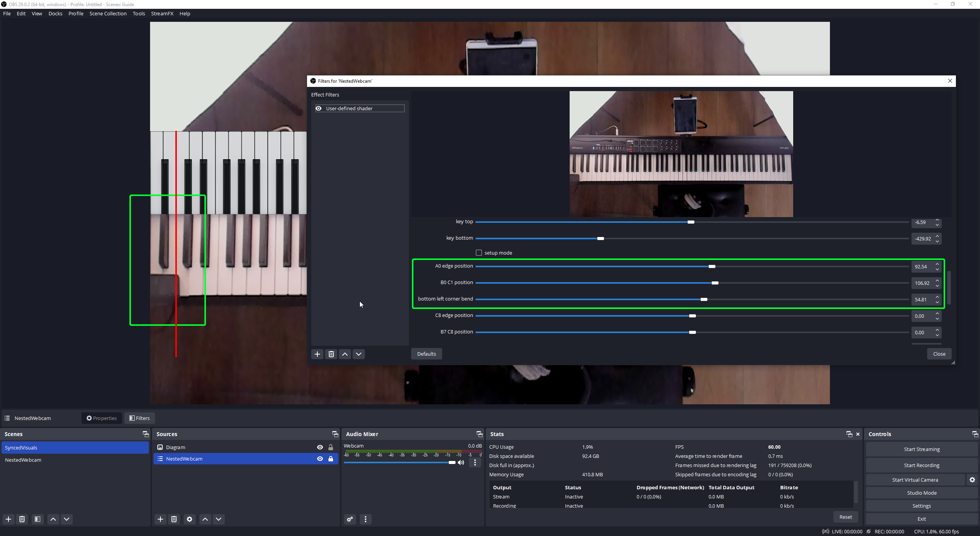Unlock the NestedWebcam source lock icon
Image resolution: width=980 pixels, height=536 pixels.
click(331, 459)
